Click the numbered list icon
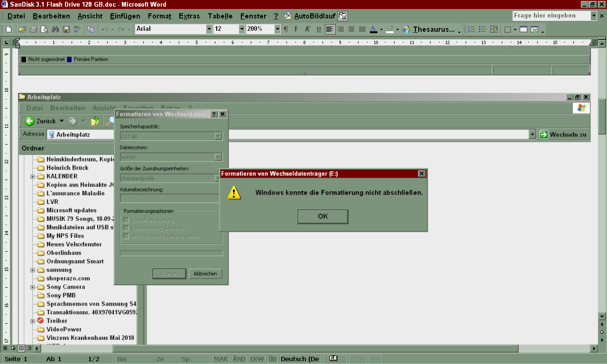This screenshot has height=364, width=607. 471,29
